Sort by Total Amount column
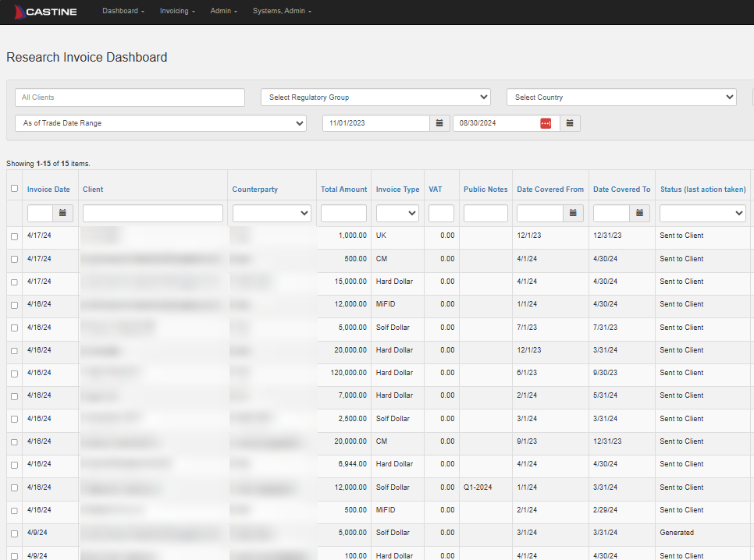754x560 pixels. [343, 190]
